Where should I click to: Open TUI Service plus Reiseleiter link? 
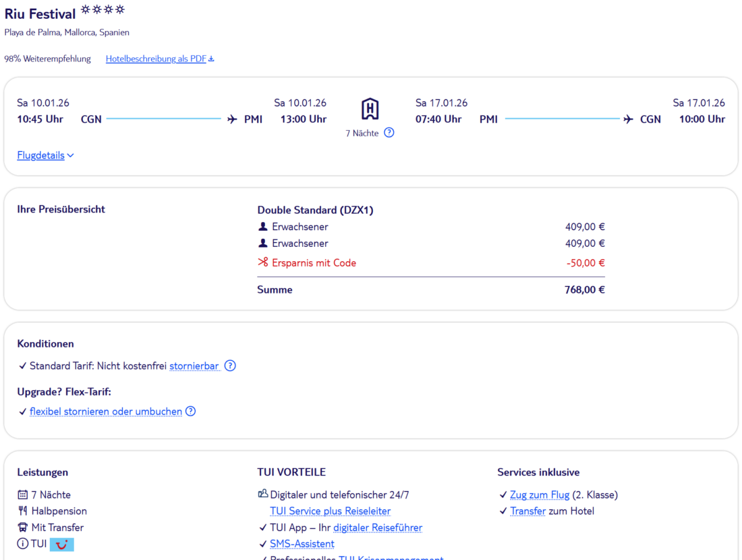[330, 511]
